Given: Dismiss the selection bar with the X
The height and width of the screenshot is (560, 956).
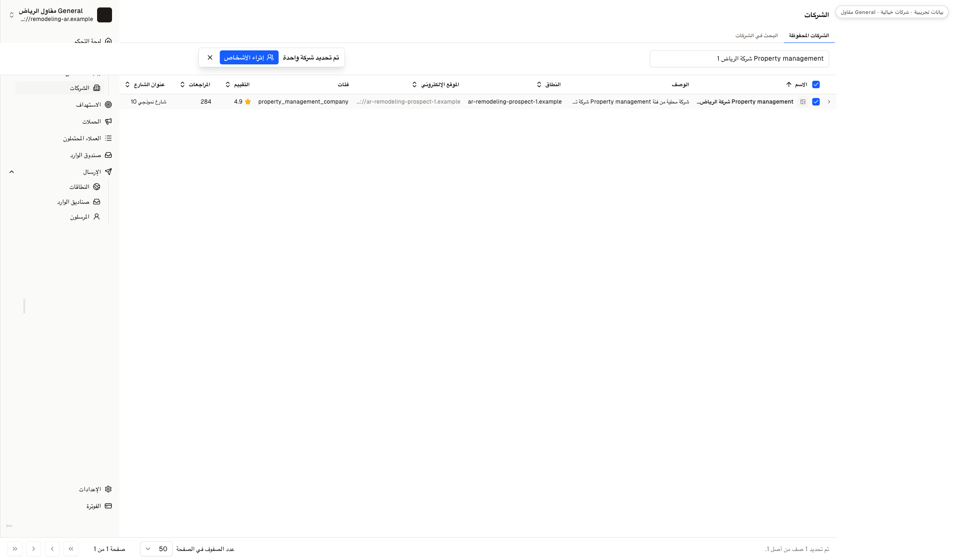Looking at the screenshot, I should [x=210, y=57].
